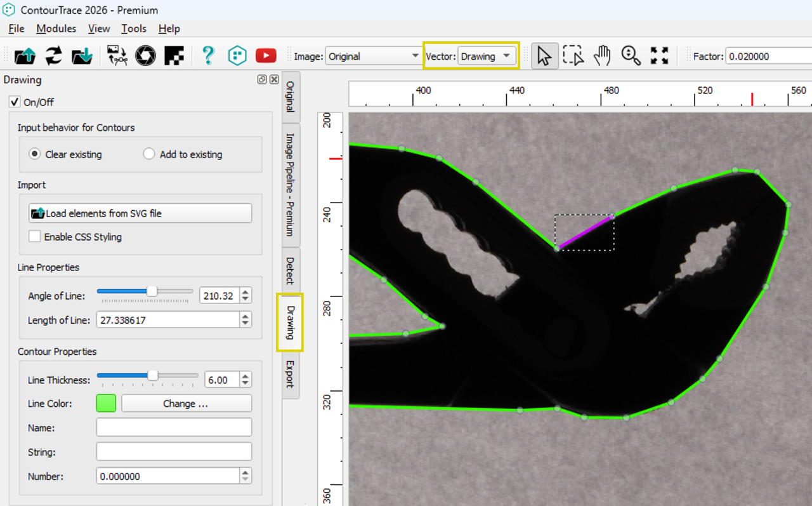Select the hand pan tool
Image resolution: width=812 pixels, height=506 pixels.
(x=601, y=56)
